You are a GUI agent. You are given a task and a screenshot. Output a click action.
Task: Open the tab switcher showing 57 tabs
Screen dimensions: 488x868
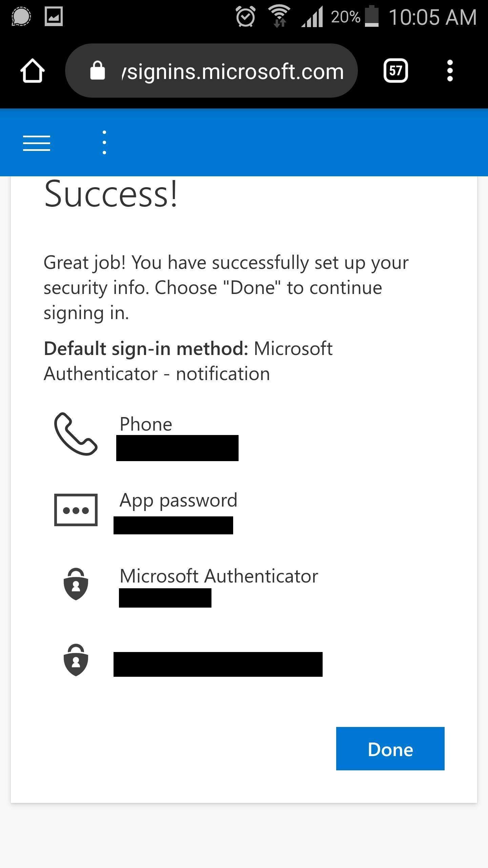(395, 71)
